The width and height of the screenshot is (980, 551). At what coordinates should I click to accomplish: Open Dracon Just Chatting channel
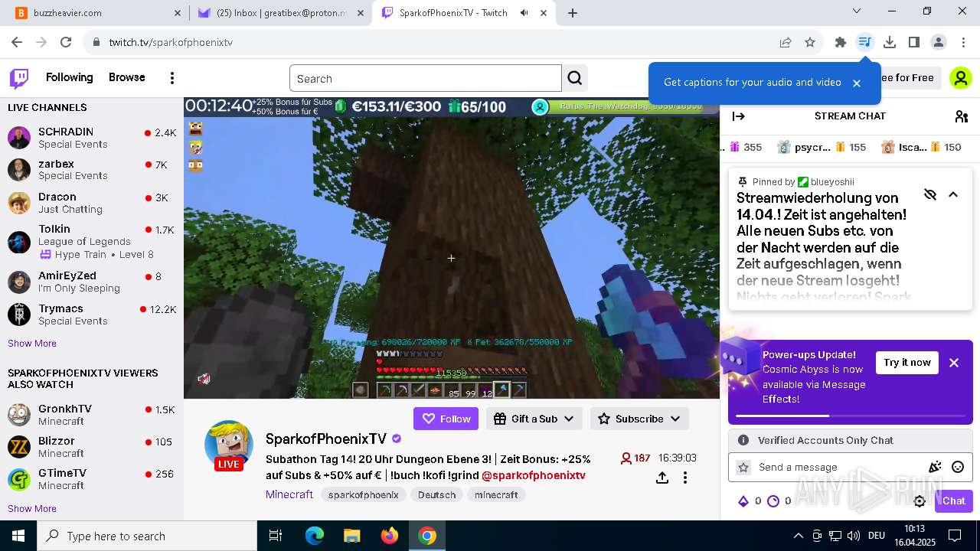(x=92, y=203)
